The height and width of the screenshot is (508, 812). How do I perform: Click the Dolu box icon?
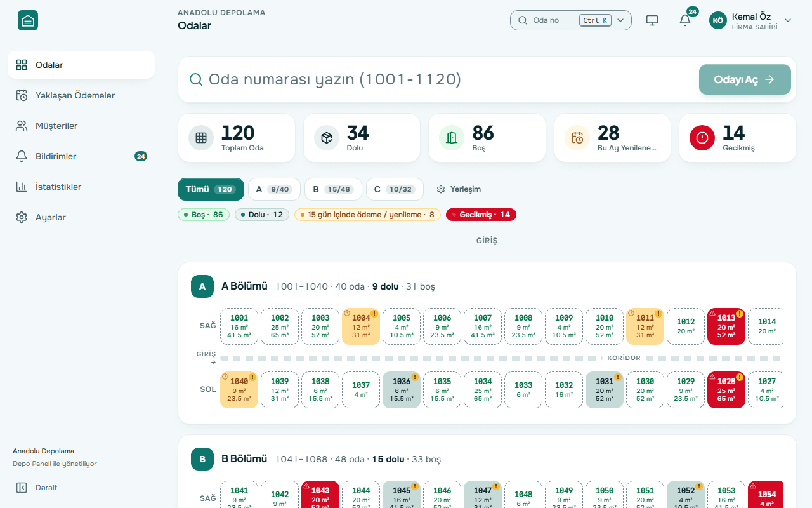point(327,138)
